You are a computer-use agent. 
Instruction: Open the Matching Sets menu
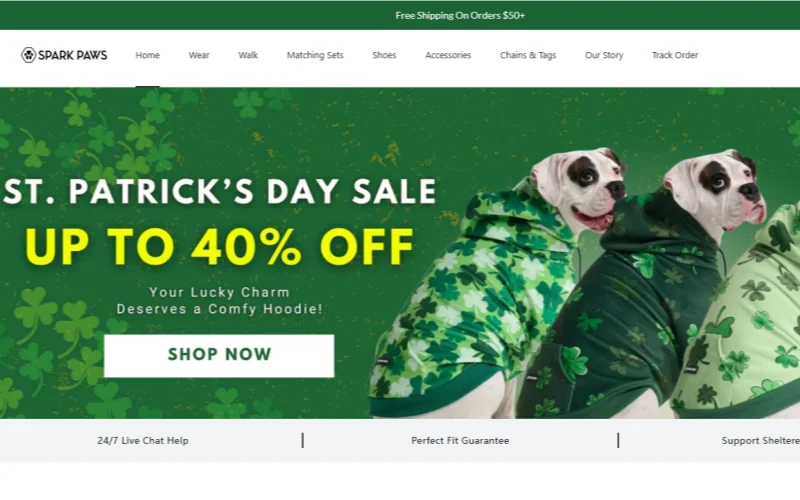coord(315,55)
